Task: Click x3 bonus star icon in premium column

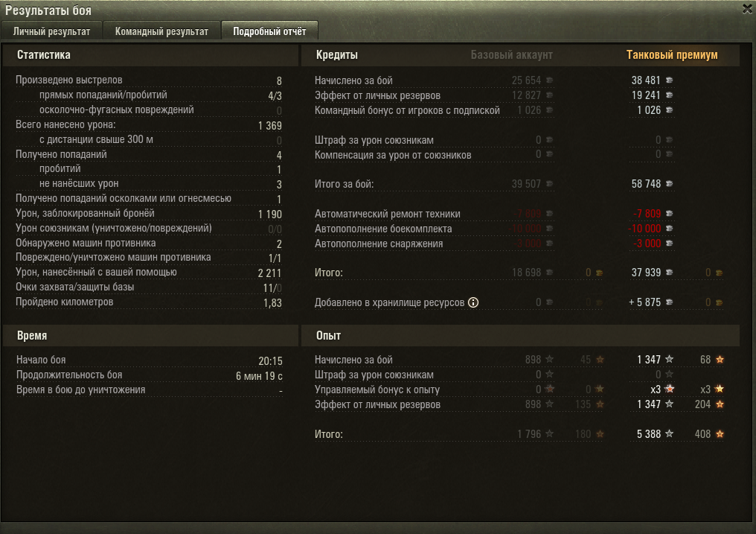Action: [x=669, y=389]
